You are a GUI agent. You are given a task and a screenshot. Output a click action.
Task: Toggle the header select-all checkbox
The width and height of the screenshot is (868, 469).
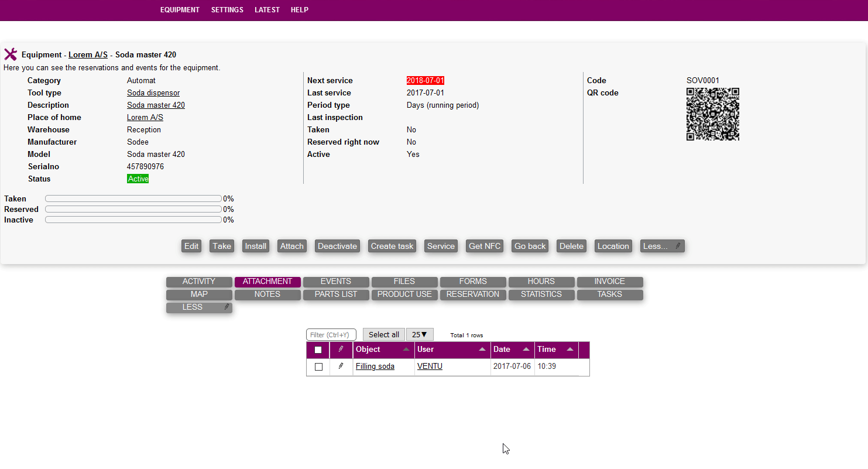tap(318, 350)
